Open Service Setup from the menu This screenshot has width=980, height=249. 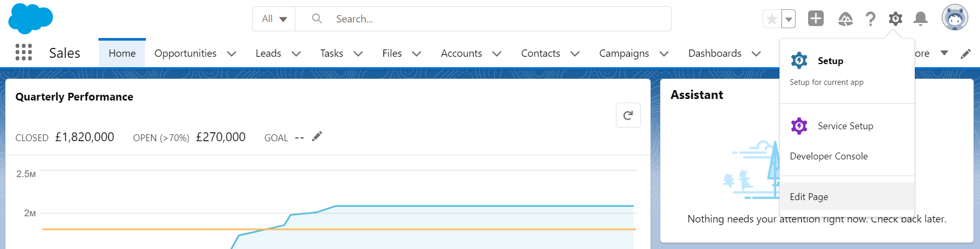pos(845,126)
